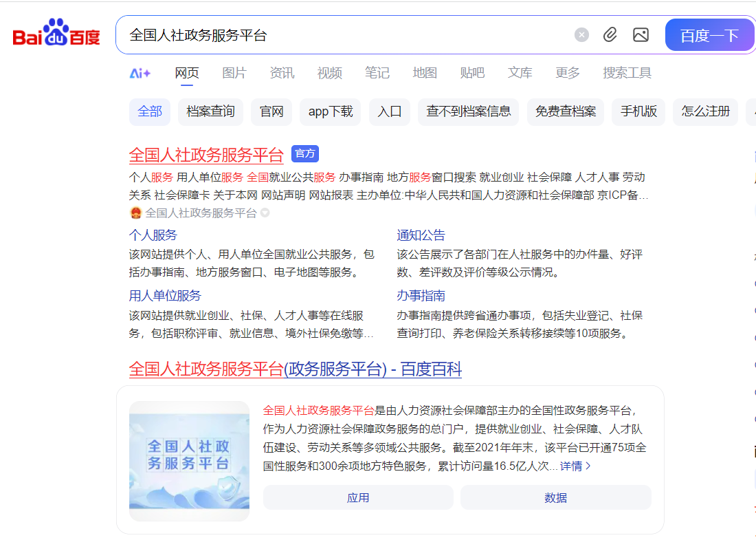This screenshot has width=756, height=540.
Task: Select the 档案查询 filter chip
Action: pos(210,111)
